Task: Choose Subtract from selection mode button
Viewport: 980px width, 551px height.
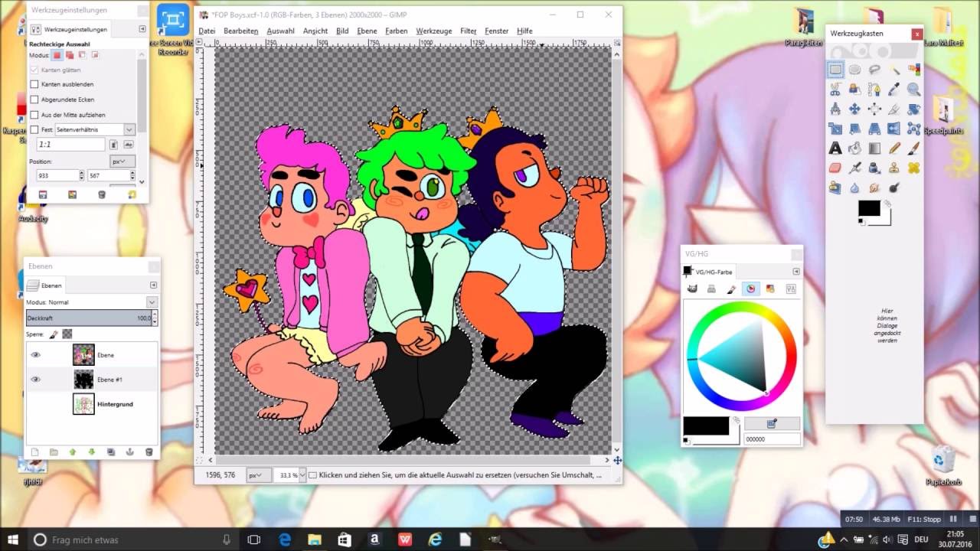Action: [x=82, y=55]
